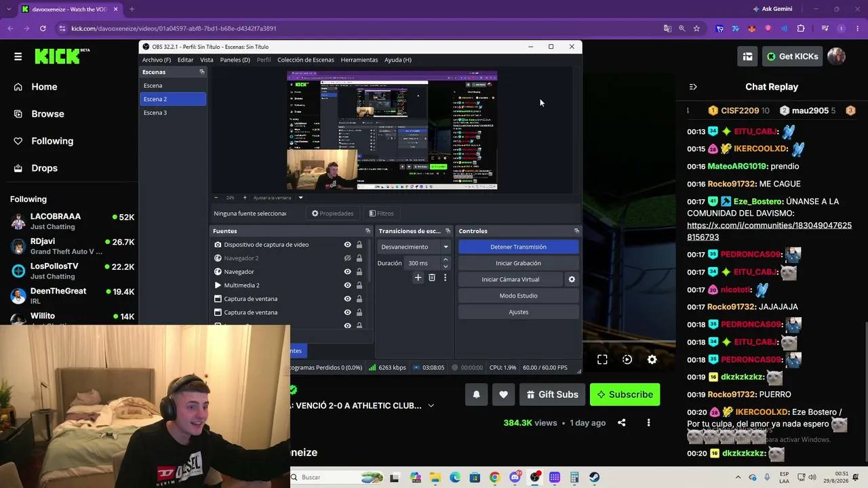Click the lock icon for Navegador source
The image size is (868, 488).
click(359, 272)
